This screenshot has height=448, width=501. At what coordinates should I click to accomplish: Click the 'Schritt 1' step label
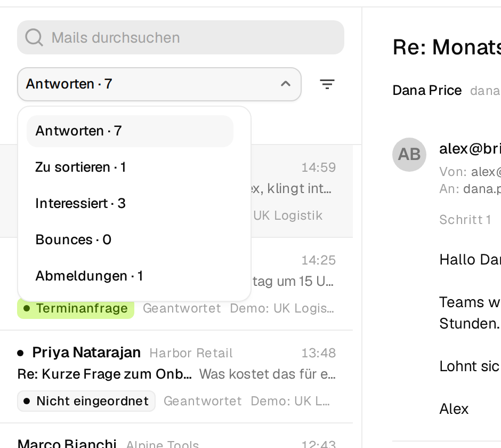pos(465,220)
